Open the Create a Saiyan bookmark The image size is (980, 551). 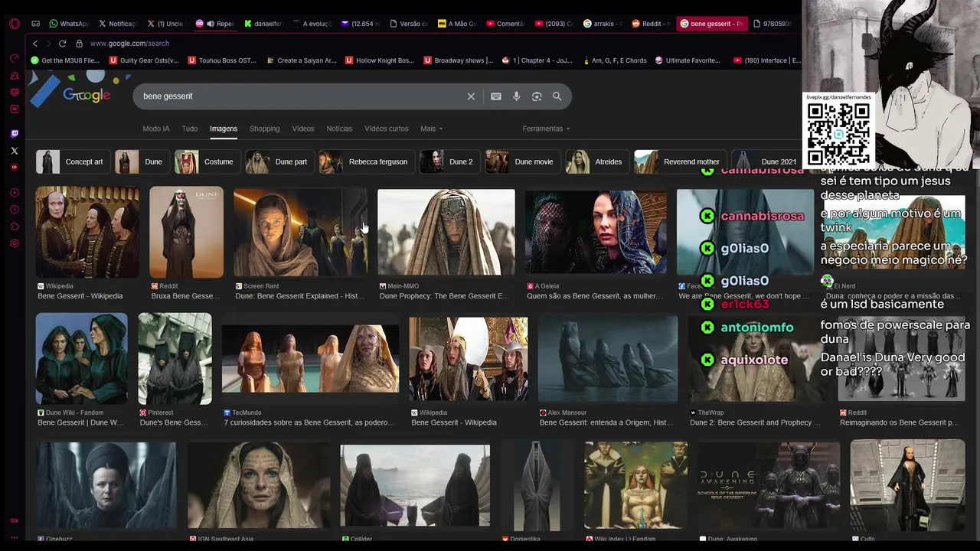(301, 60)
